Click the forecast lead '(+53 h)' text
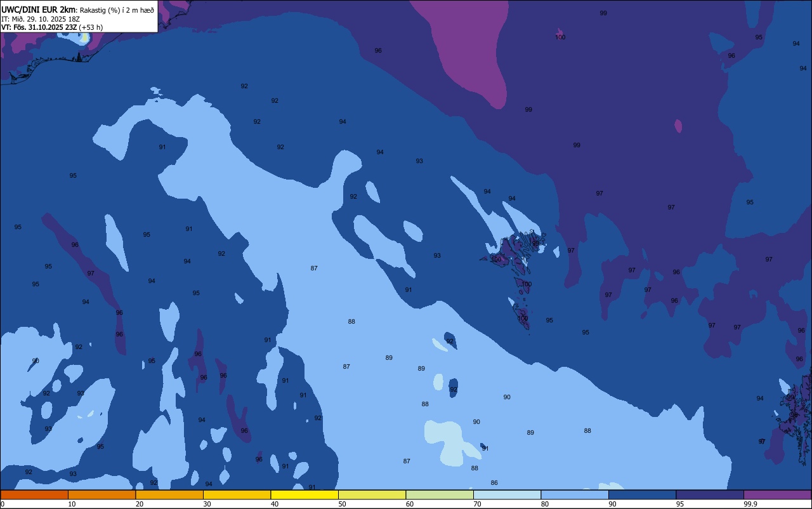This screenshot has height=509, width=812. (x=91, y=27)
